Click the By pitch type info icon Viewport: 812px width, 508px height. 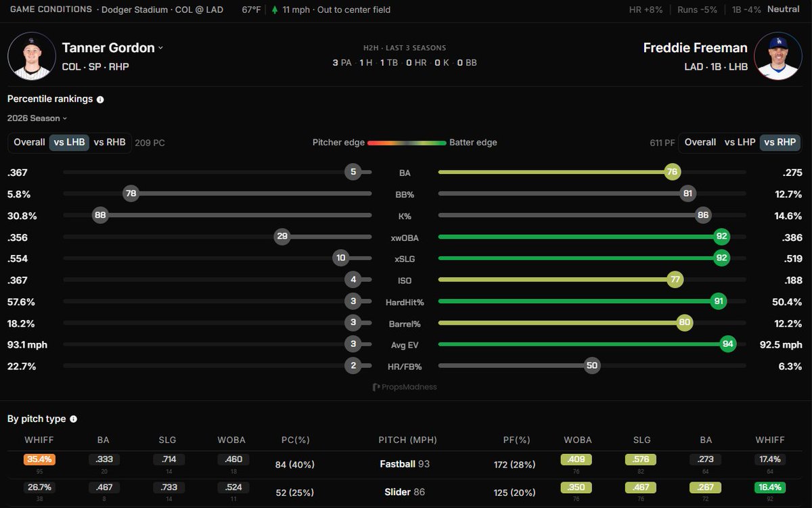click(x=73, y=419)
